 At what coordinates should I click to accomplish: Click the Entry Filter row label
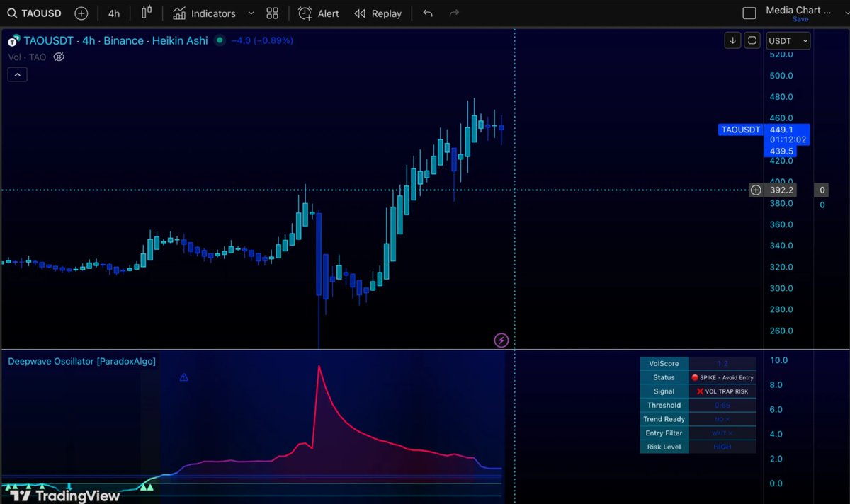coord(664,433)
